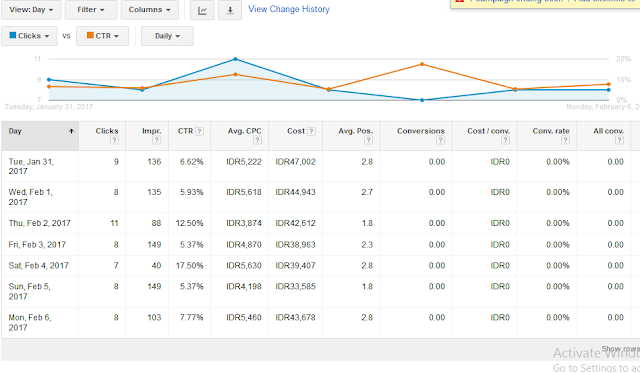Click the Thu, Feb 2, 2017 row
The width and height of the screenshot is (640, 373).
pos(320,223)
